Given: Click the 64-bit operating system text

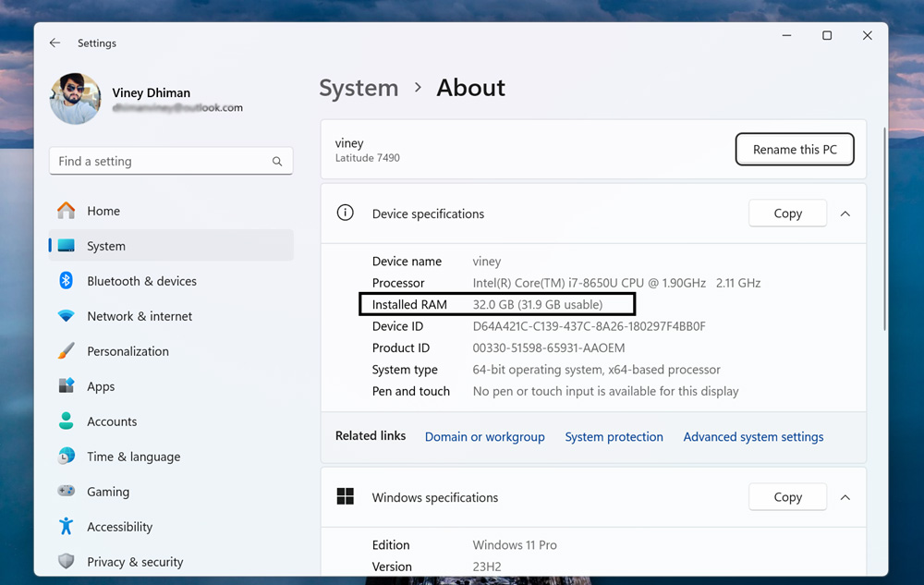Looking at the screenshot, I should (596, 370).
